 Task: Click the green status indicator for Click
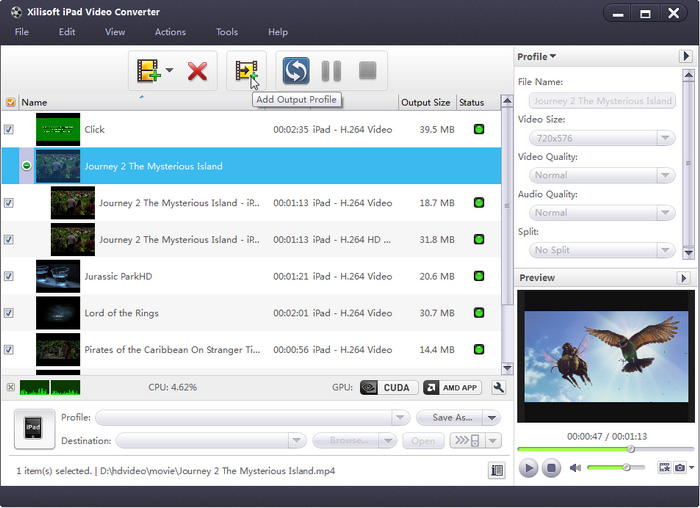pos(479,129)
